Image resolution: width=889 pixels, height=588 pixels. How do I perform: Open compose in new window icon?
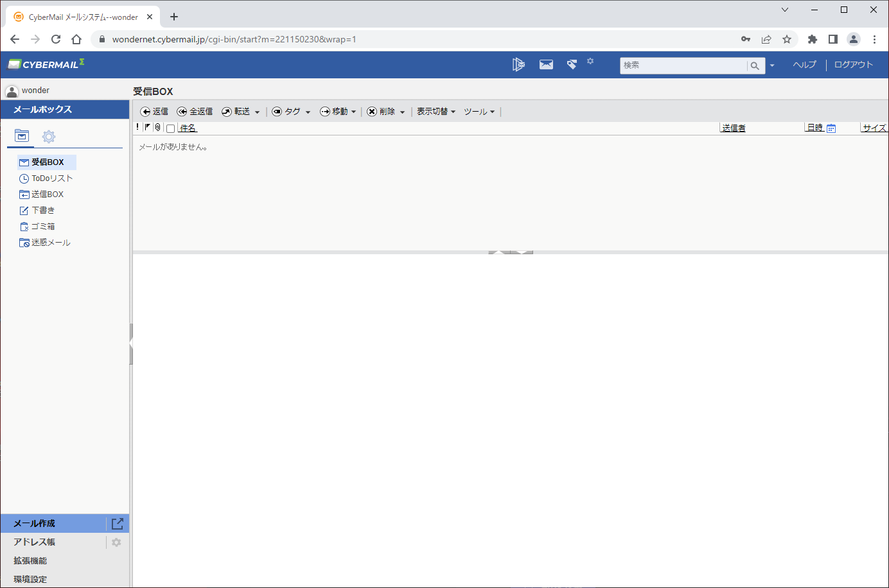coord(118,523)
